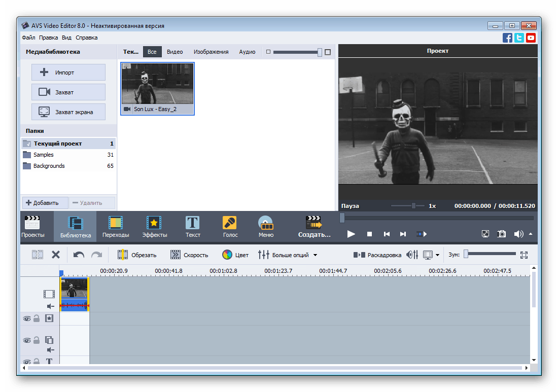Open the Voice (Голос) recording tool

(230, 227)
